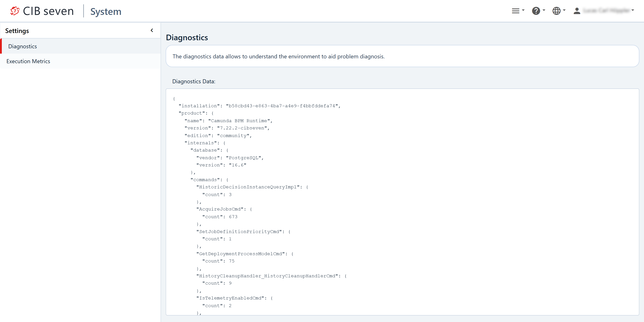Open Execution Metrics in the sidebar
Screen dimensions: 644x322
(x=28, y=61)
